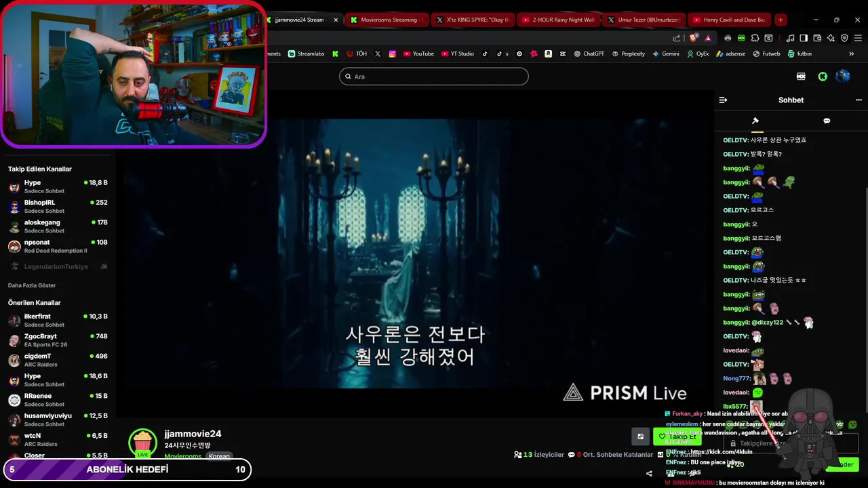Open the offline LegendariumTurkiye channel

58,266
